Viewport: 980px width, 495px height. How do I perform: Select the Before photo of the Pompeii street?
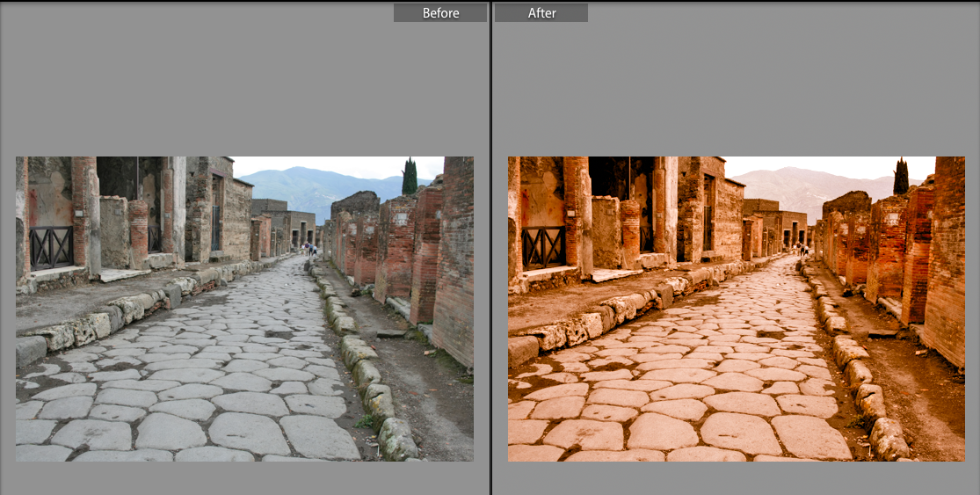tap(244, 309)
